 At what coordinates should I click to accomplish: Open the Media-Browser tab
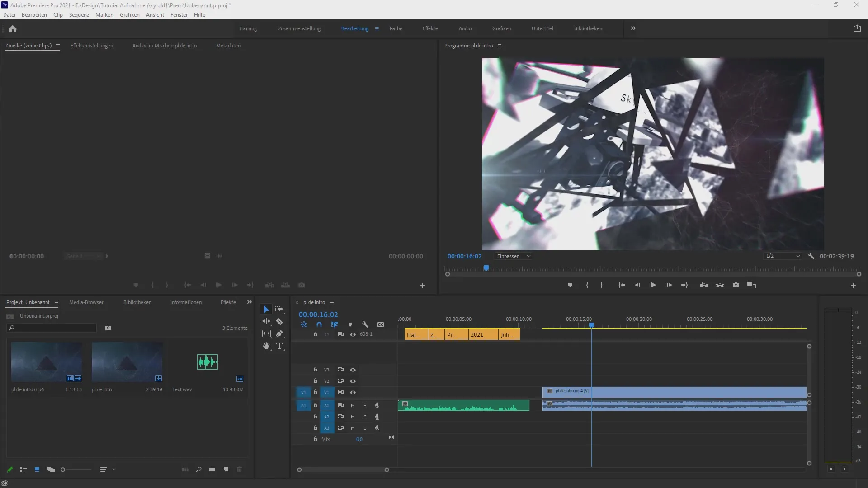[x=86, y=302]
